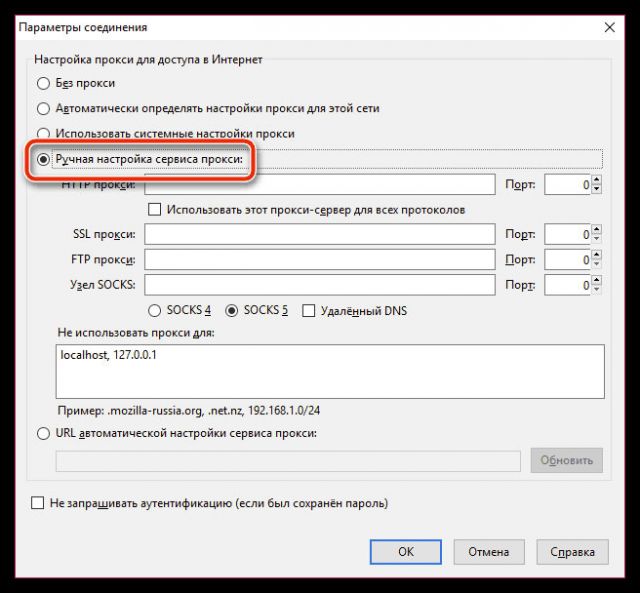Decrease HTTP proxy port with down arrow
The height and width of the screenshot is (593, 640).
pos(597,189)
